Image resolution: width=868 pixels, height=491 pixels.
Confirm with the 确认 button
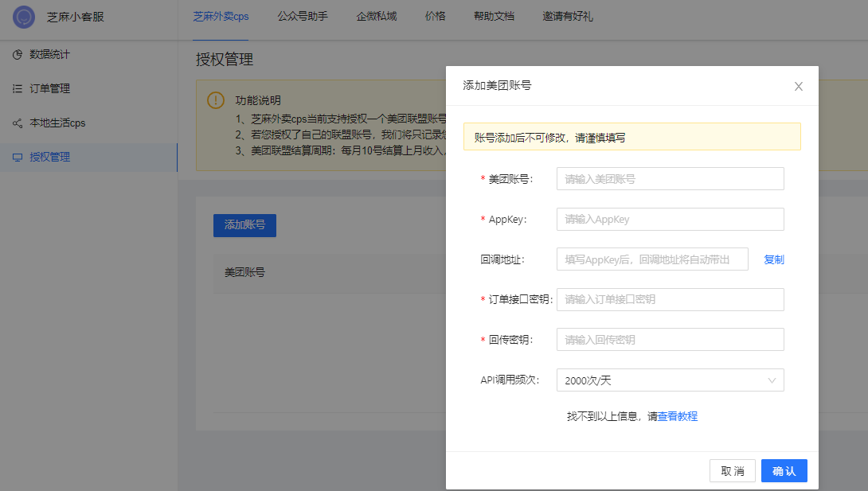784,470
